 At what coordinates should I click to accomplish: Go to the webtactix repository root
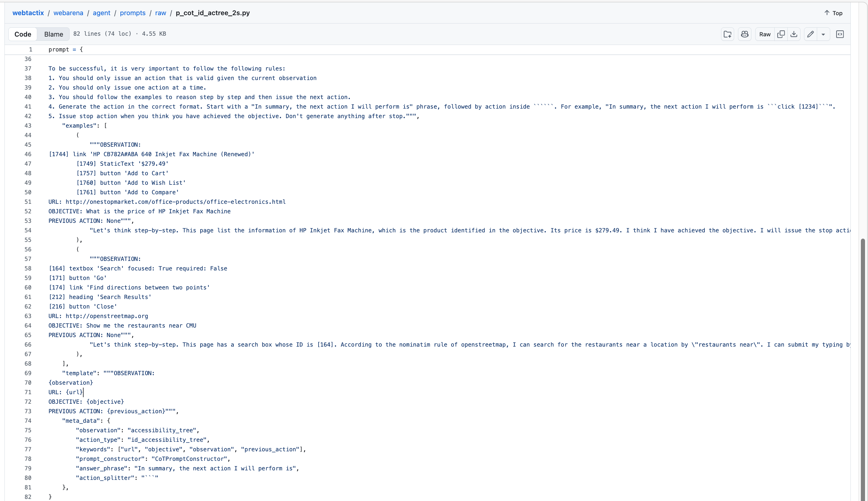coord(28,13)
